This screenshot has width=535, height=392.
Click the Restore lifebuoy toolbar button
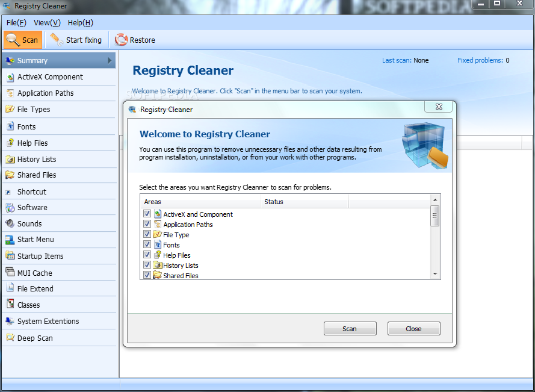(134, 40)
